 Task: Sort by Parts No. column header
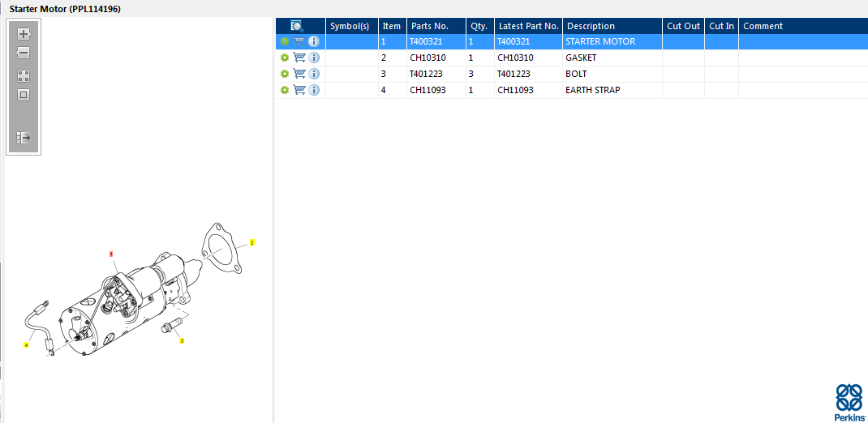coord(436,26)
